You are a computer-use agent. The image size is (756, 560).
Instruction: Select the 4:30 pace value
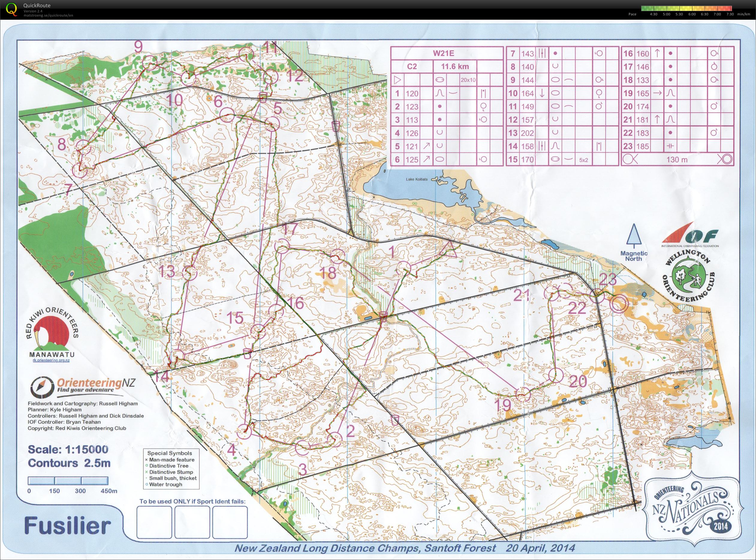pyautogui.click(x=654, y=14)
